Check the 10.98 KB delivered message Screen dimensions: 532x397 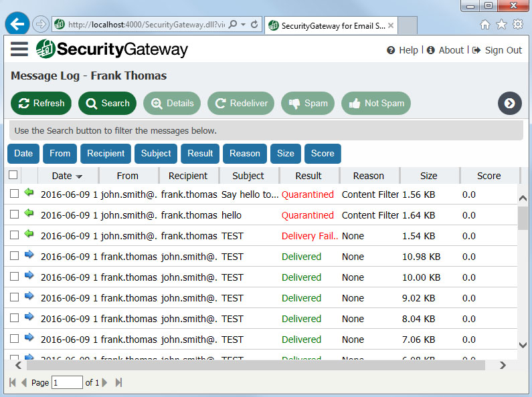pos(14,256)
